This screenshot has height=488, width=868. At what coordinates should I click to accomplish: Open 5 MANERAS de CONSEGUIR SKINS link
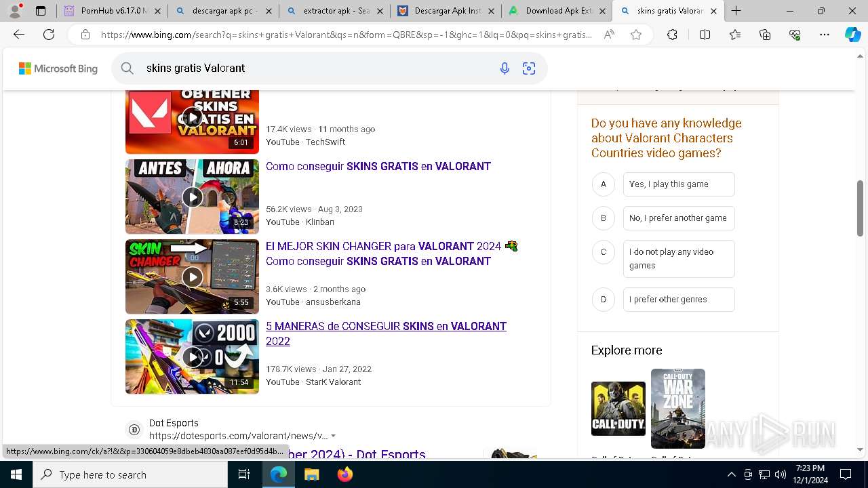point(386,333)
